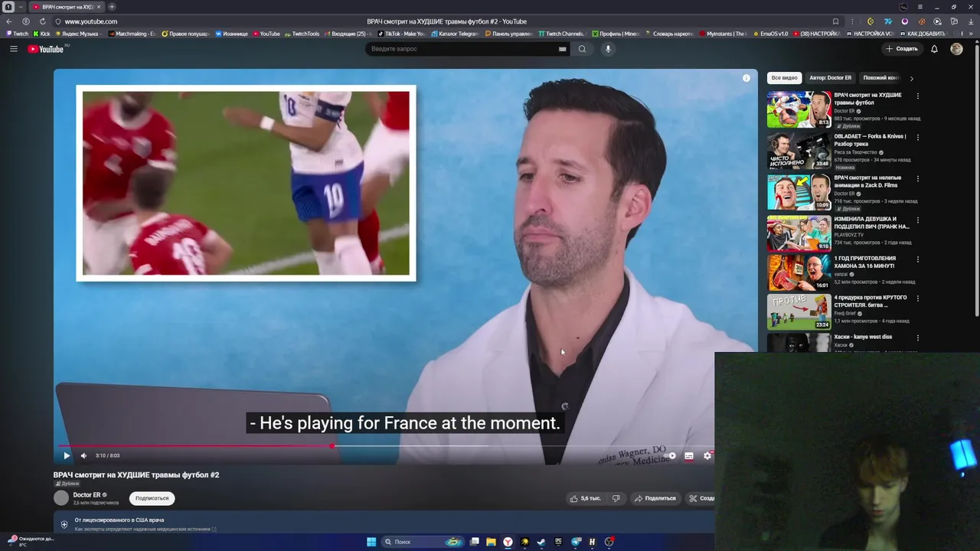Open Яндекс Музыка bookmark
Image resolution: width=980 pixels, height=551 pixels.
coord(77,34)
